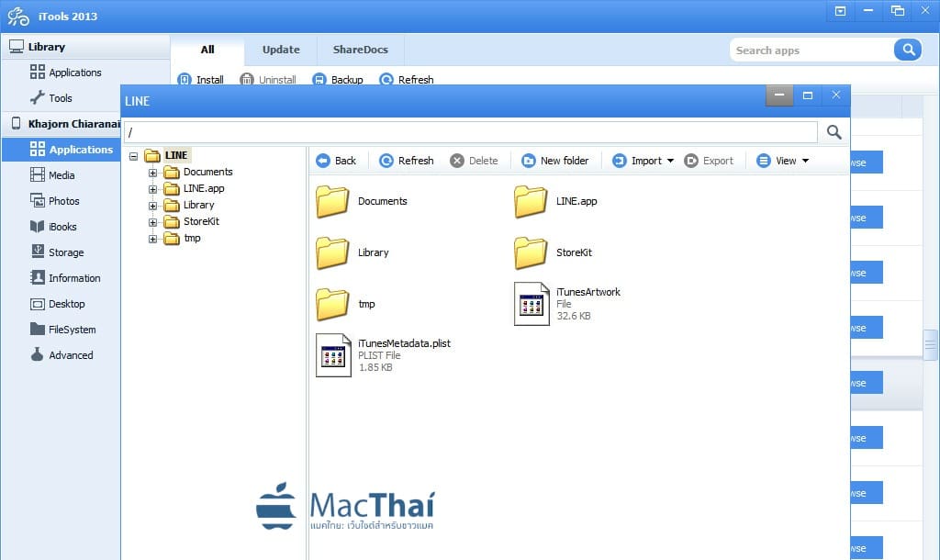Click the path address bar in LINE window
Viewport: 940px width, 560px height.
click(471, 132)
